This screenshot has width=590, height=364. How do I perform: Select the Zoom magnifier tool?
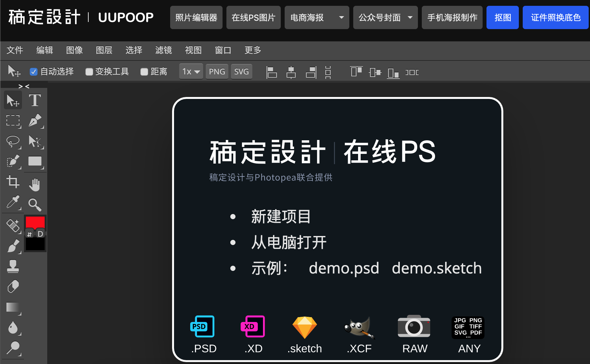[35, 205]
